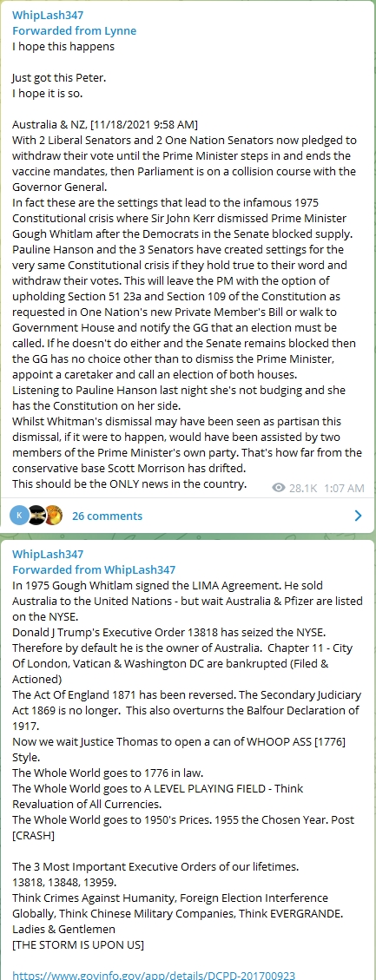Open the govinfo.gov DCPD-201700923 link

pyautogui.click(x=154, y=974)
